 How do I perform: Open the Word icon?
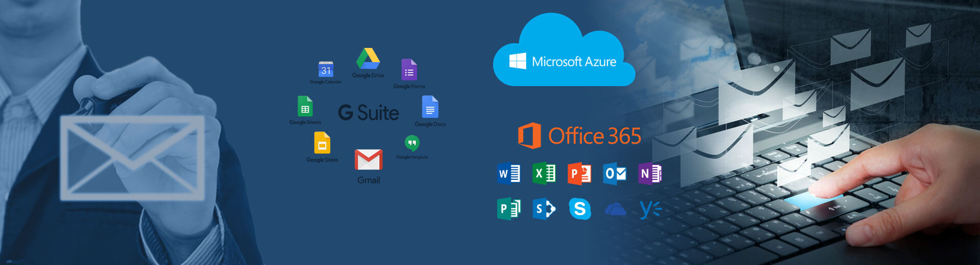pyautogui.click(x=509, y=174)
